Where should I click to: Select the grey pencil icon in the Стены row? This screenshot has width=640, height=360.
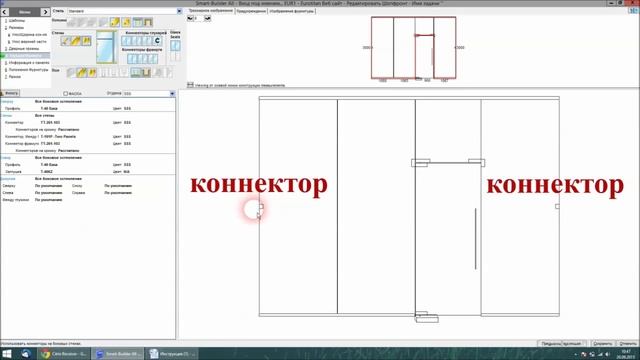click(65, 41)
